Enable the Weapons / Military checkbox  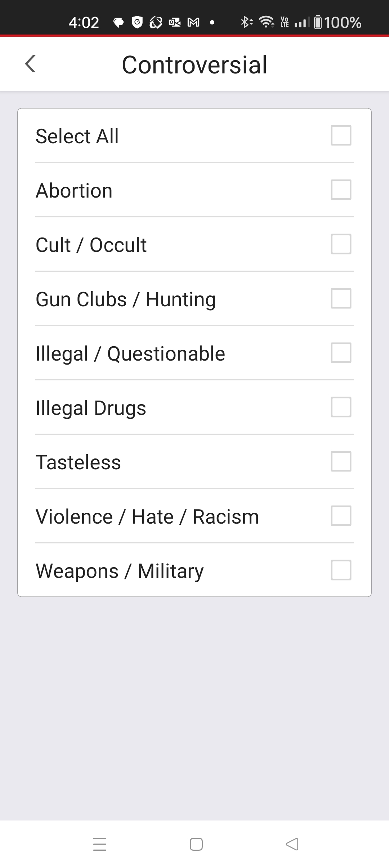341,570
